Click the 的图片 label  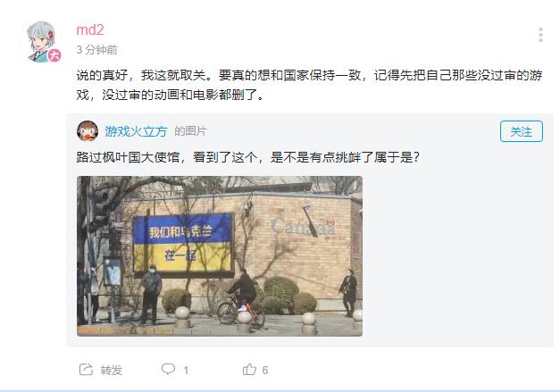(190, 131)
